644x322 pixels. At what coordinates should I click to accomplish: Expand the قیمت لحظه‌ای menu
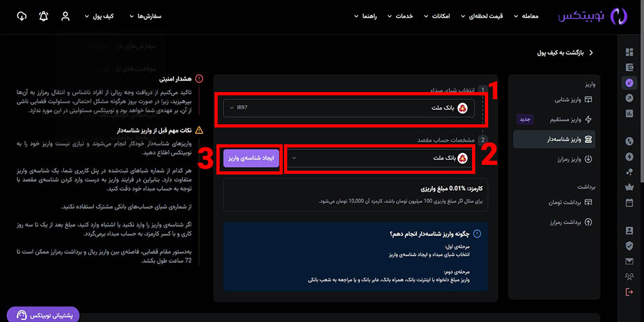pos(482,17)
